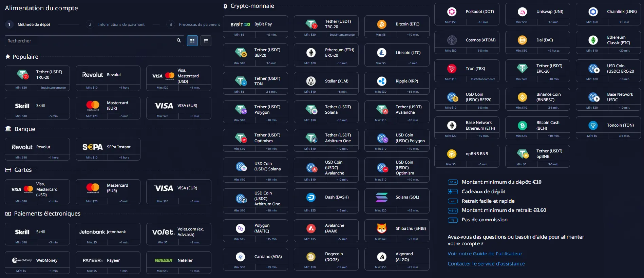Screen dimensions: 644x278
Task: Choose the ByBit Pay crypto option
Action: (255, 26)
